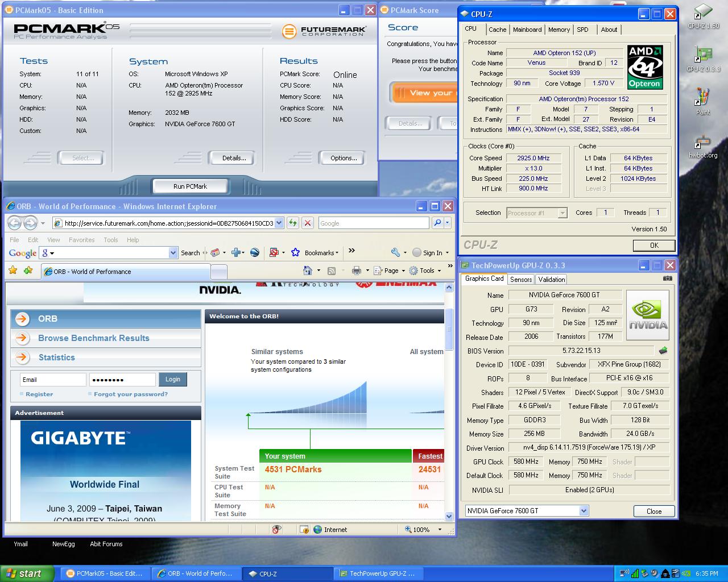
Task: Click the IE refresh page icon
Action: [292, 223]
